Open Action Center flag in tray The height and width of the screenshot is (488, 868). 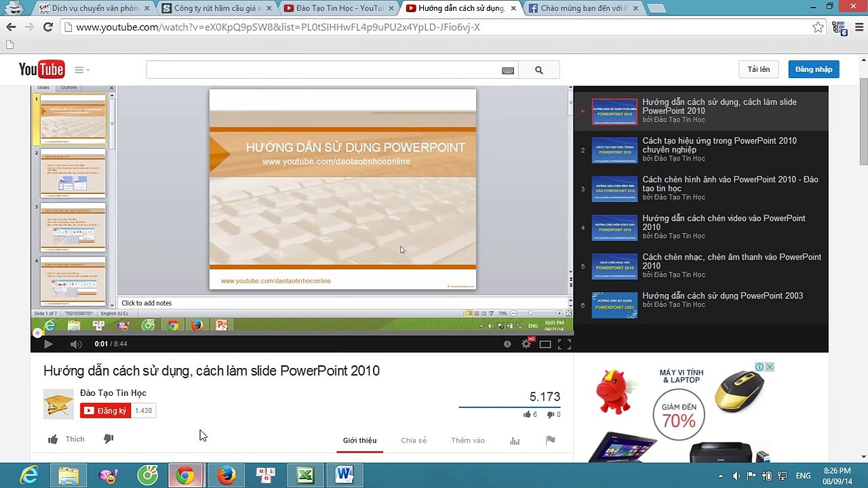[x=751, y=476]
